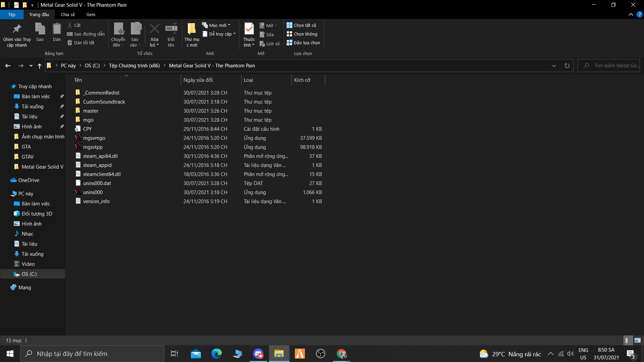
Task: Switch to details view in the status bar
Action: point(627,340)
